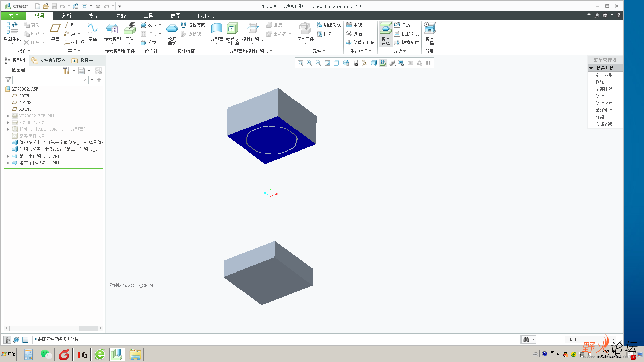Screen dimensions: 644x362
Task: Select the 轮廓曲线 silhouette curve tool
Action: coord(172,34)
